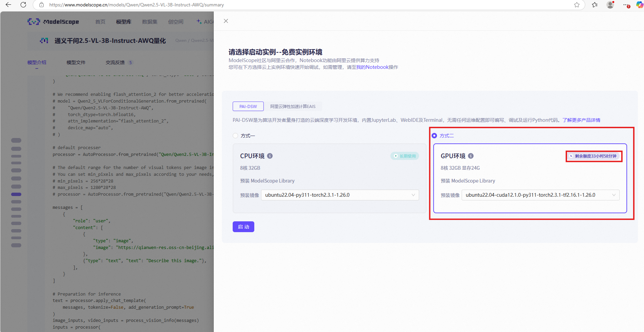
Task: Click the info icon beside CPU环境
Action: (270, 156)
